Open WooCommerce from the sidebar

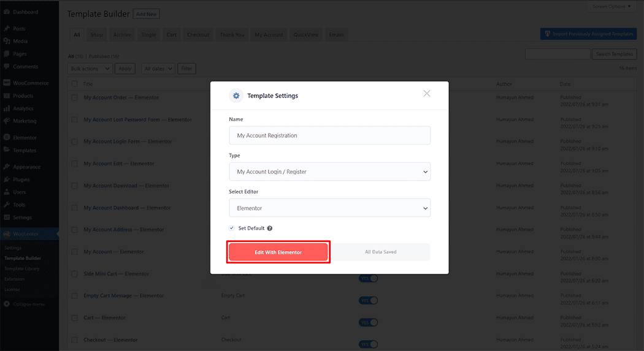(x=30, y=83)
